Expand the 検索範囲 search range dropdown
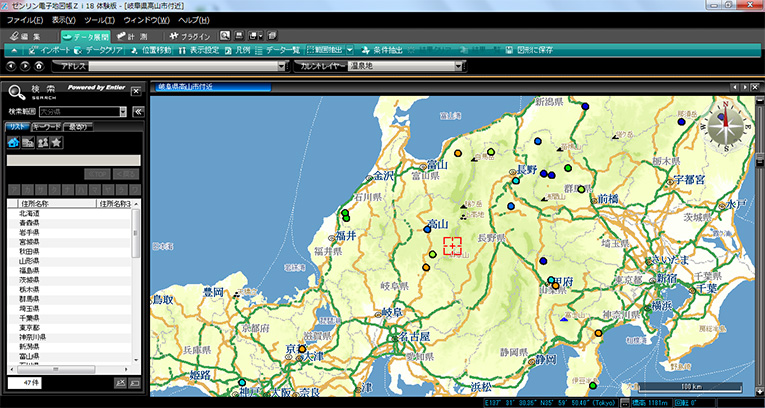 [122, 111]
